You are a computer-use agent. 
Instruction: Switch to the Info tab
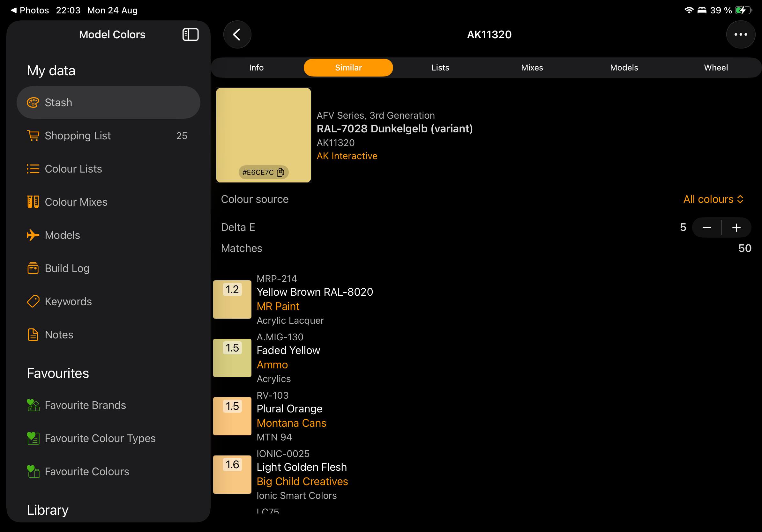pyautogui.click(x=257, y=68)
